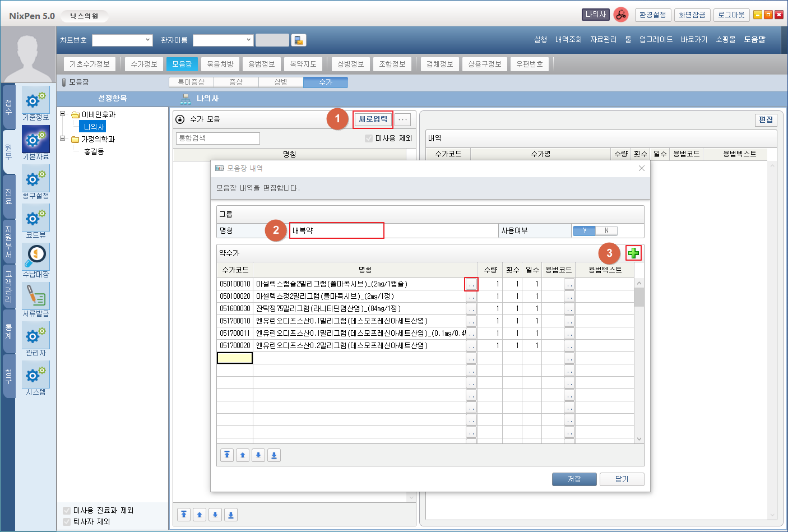Image resolution: width=788 pixels, height=532 pixels.
Task: Select the 상병 sub-tab
Action: (281, 82)
